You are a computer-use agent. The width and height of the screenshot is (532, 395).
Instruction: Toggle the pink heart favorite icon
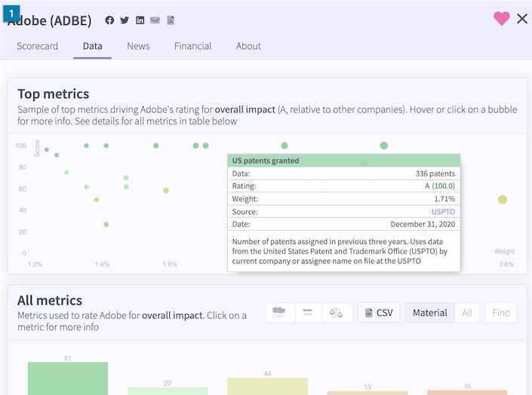(502, 19)
